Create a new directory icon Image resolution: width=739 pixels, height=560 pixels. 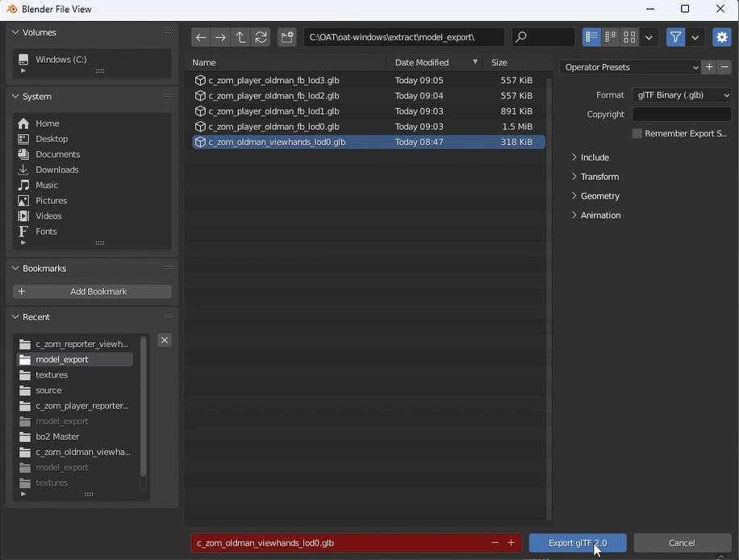(287, 37)
